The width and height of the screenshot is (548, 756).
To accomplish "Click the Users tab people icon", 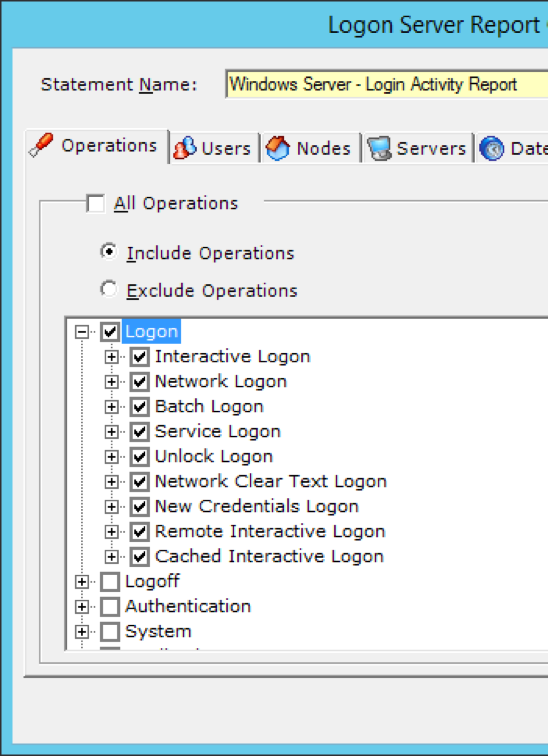I will (x=185, y=148).
